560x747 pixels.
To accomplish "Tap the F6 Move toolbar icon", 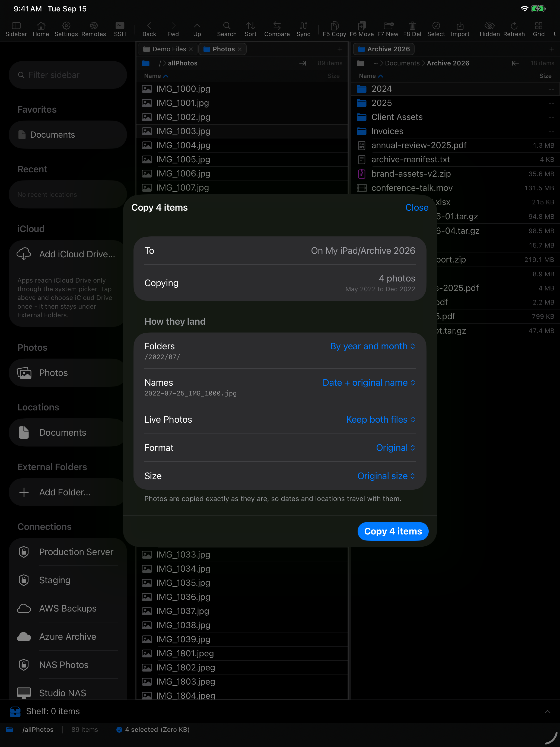I will (x=361, y=29).
